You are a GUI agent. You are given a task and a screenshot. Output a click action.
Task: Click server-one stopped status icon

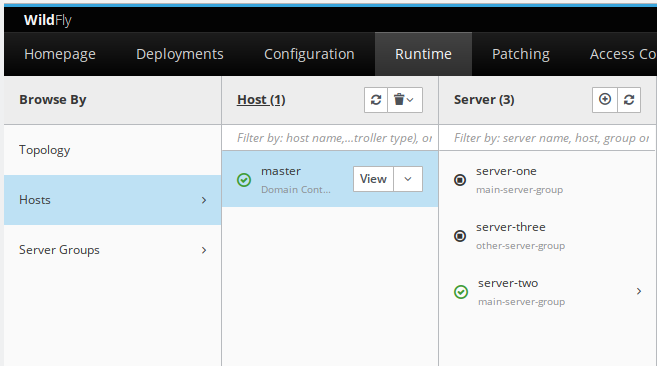(x=460, y=180)
